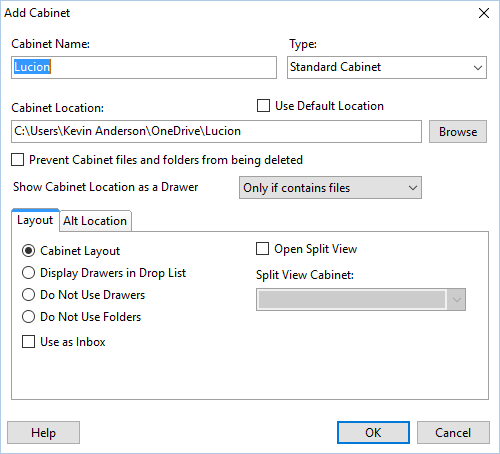Open the Type dropdown showing Standard Cabinet
This screenshot has height=454, width=500.
pos(387,67)
